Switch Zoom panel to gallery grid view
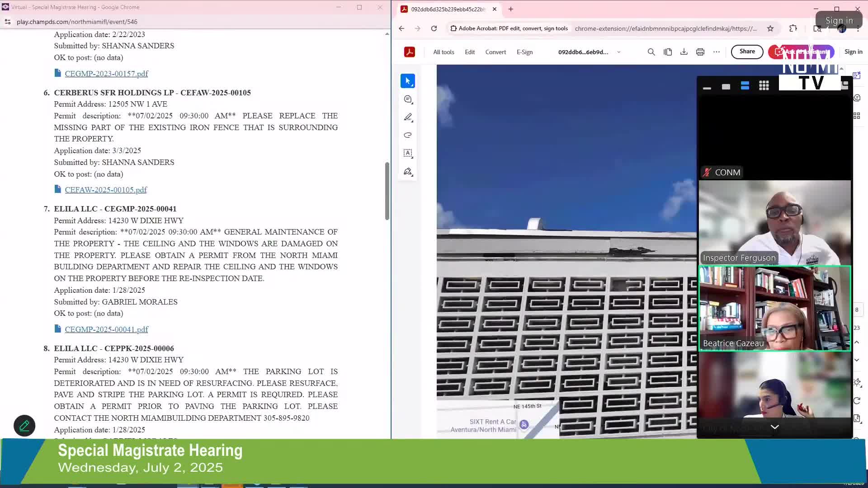The height and width of the screenshot is (488, 868). coord(764,86)
